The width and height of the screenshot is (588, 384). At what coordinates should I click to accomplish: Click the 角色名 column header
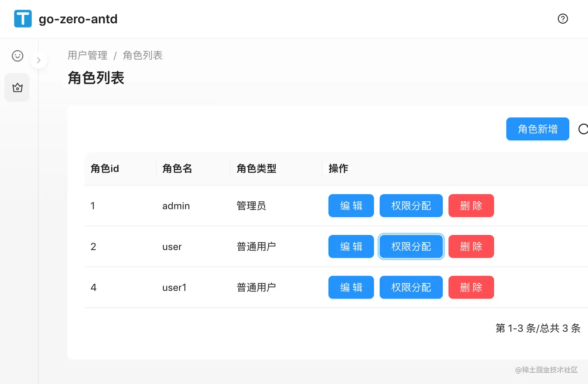click(177, 169)
